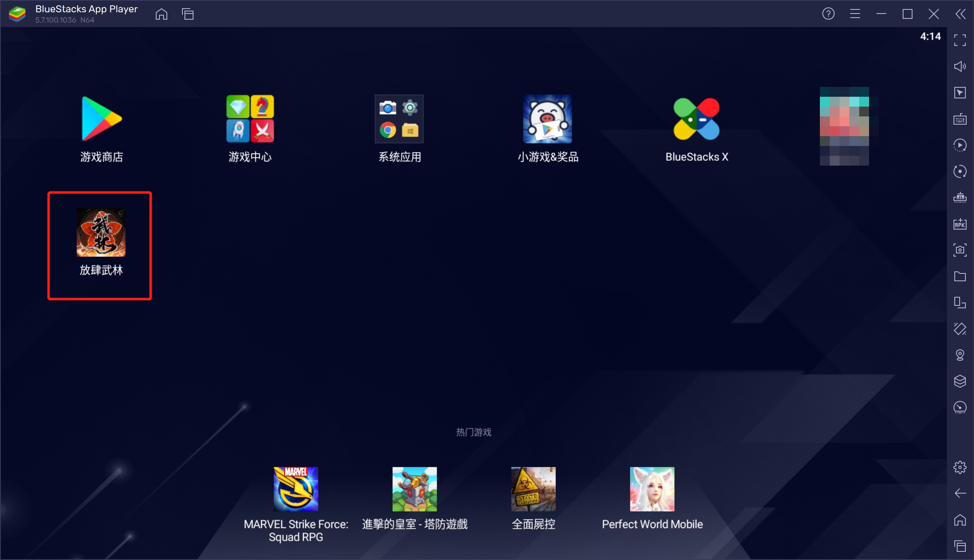Open memory trim sidebar icon

(960, 198)
